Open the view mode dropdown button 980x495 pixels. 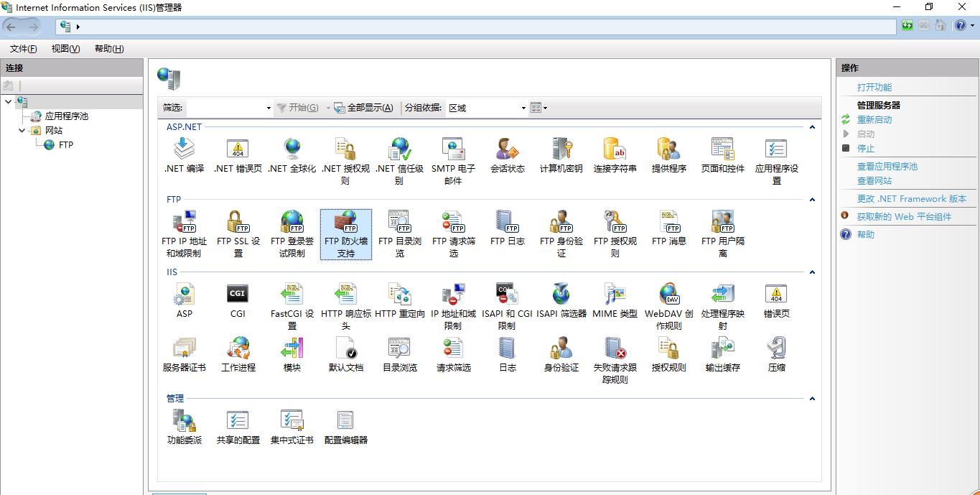click(x=539, y=108)
